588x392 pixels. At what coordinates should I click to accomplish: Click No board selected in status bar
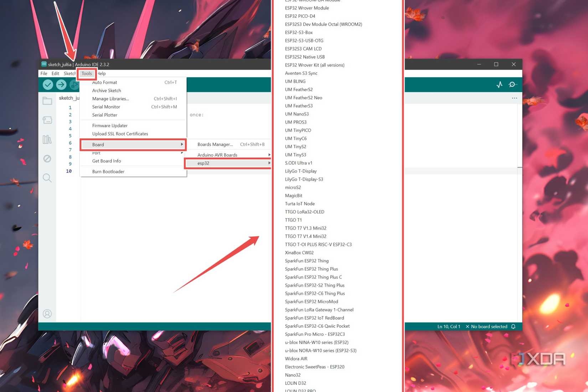point(486,326)
